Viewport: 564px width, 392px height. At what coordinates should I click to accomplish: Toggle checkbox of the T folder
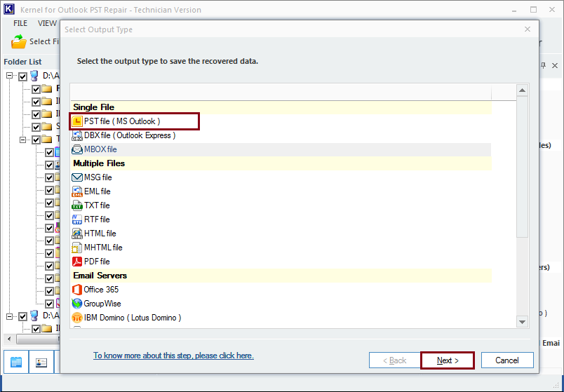[36, 140]
